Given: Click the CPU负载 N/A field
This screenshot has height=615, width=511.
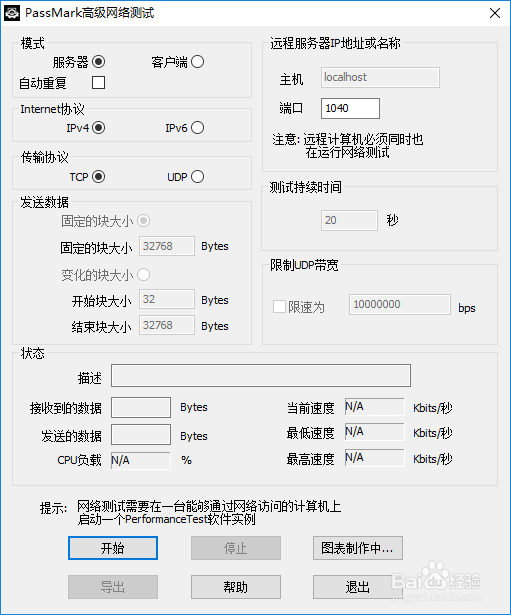Looking at the screenshot, I should pyautogui.click(x=141, y=460).
